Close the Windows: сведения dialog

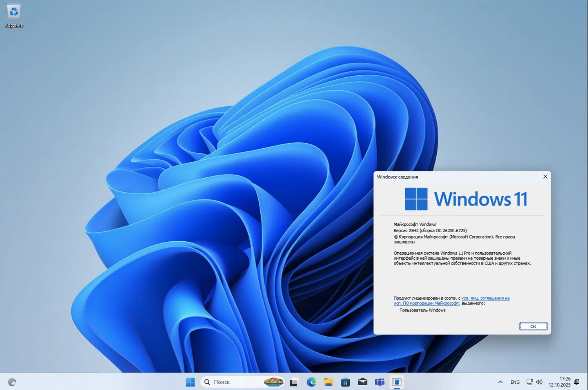tap(545, 177)
